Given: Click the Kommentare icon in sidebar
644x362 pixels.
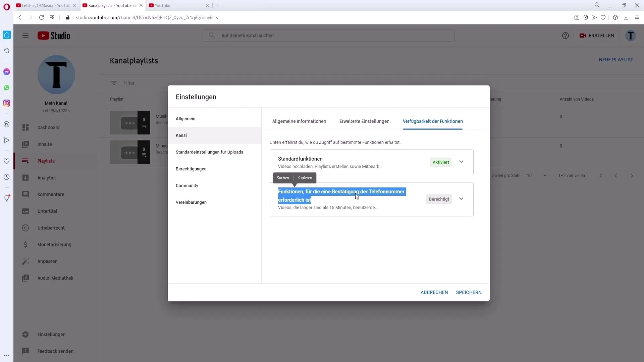Looking at the screenshot, I should (x=25, y=194).
